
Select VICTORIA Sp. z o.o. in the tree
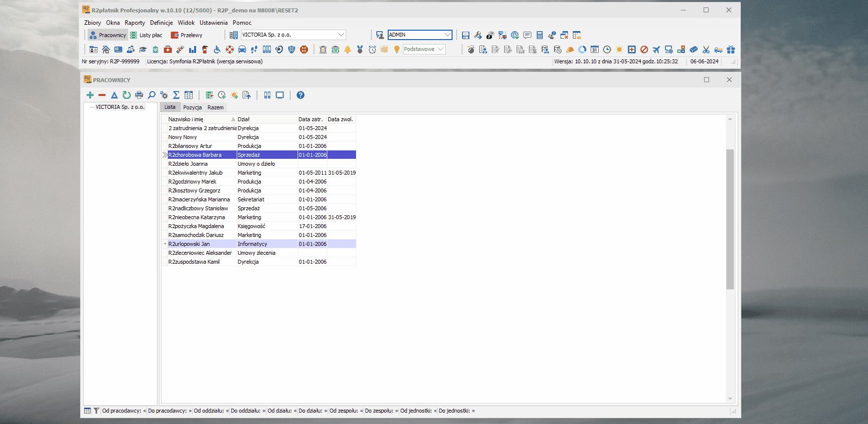point(120,107)
